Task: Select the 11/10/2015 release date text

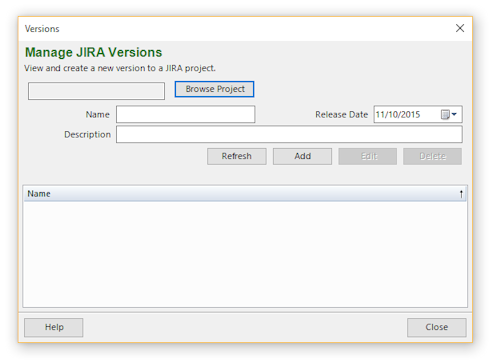Action: (x=398, y=114)
